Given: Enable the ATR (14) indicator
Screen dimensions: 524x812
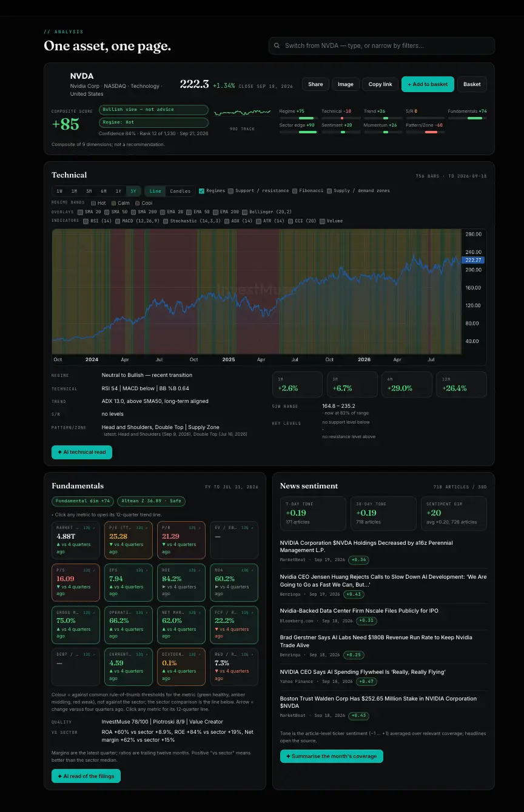Looking at the screenshot, I should point(258,221).
